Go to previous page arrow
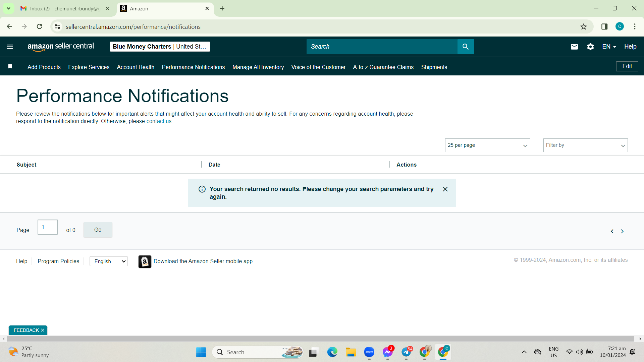The image size is (644, 362). coord(612,231)
